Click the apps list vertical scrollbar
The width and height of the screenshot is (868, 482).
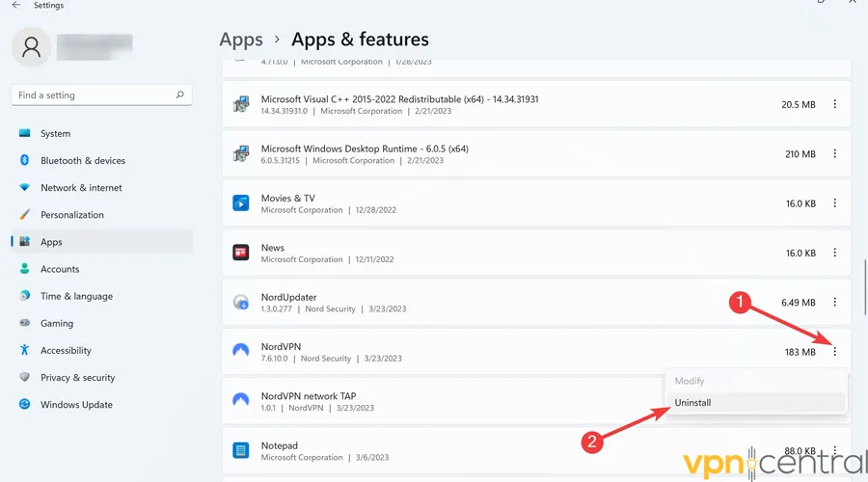click(x=865, y=286)
